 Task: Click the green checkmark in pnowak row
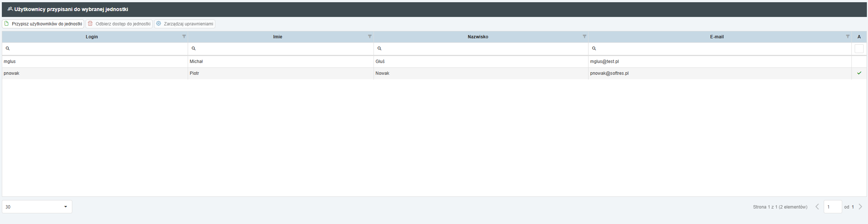pyautogui.click(x=859, y=73)
